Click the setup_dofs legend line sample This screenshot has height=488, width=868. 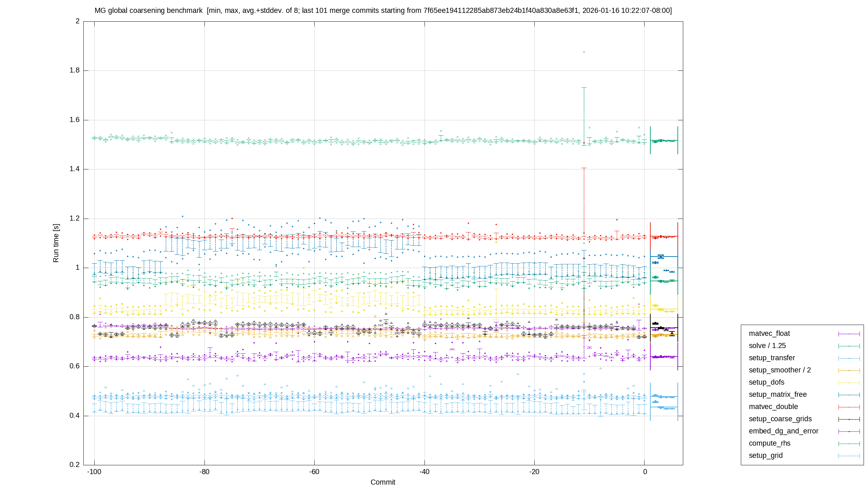[x=849, y=383]
